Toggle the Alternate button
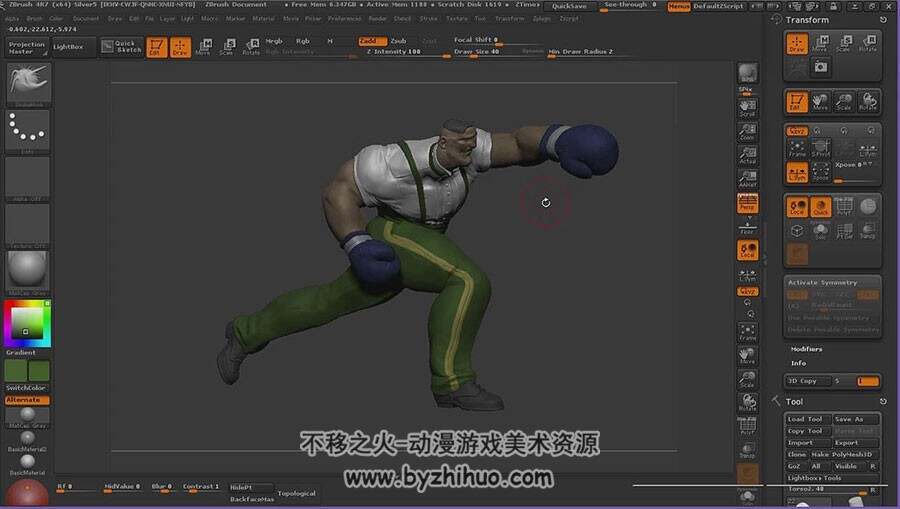Screen dimensions: 900x509 [27, 400]
